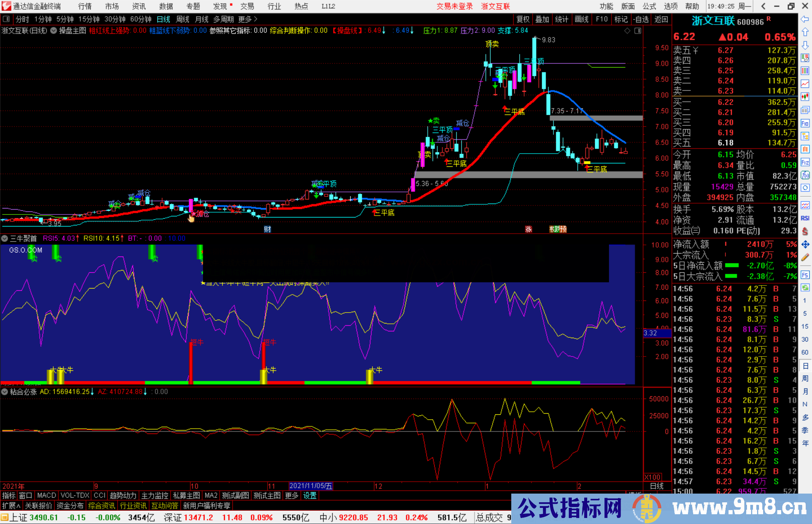Click the blue up-arrow icon in right sidebar
The width and height of the screenshot is (812, 524).
tap(806, 32)
